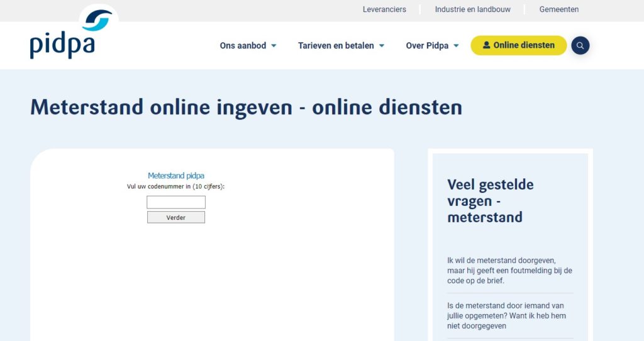Click the label Vul uw codenummer in
Screen dimensions: 644x341
click(x=176, y=187)
